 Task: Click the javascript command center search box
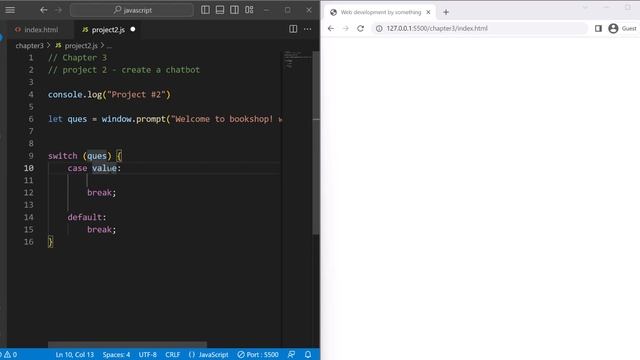tap(132, 10)
